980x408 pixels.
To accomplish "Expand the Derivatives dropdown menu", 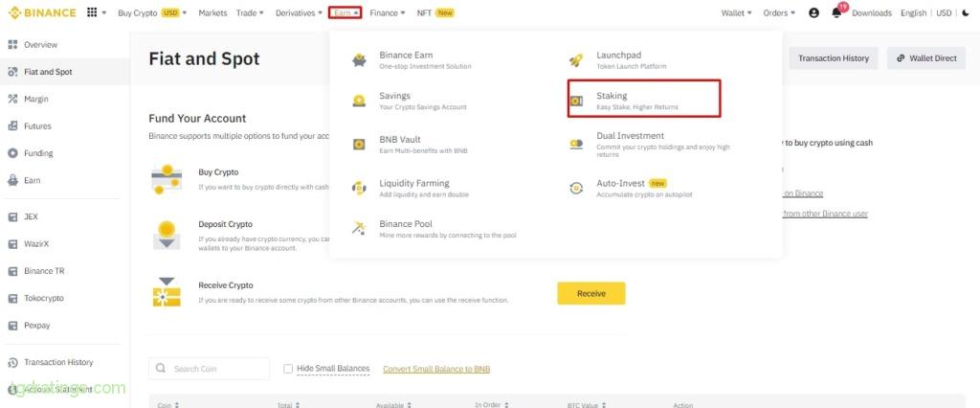I will coord(299,12).
